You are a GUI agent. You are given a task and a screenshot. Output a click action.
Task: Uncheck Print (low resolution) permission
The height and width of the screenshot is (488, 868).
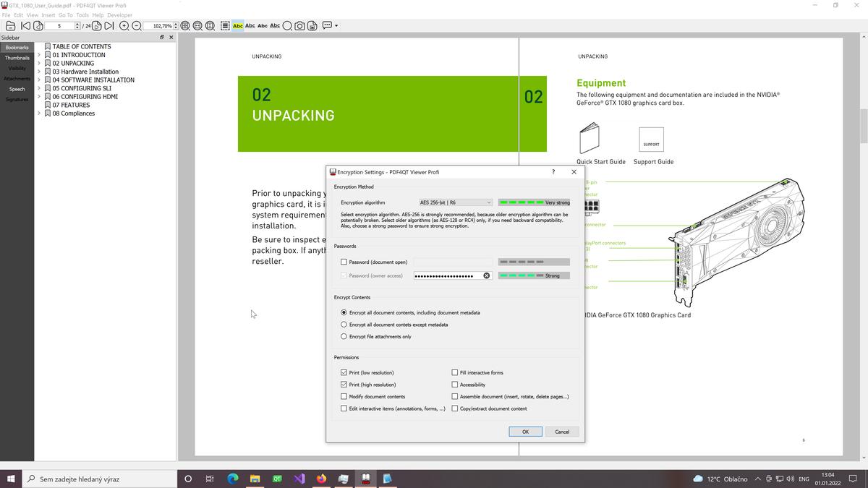point(345,372)
